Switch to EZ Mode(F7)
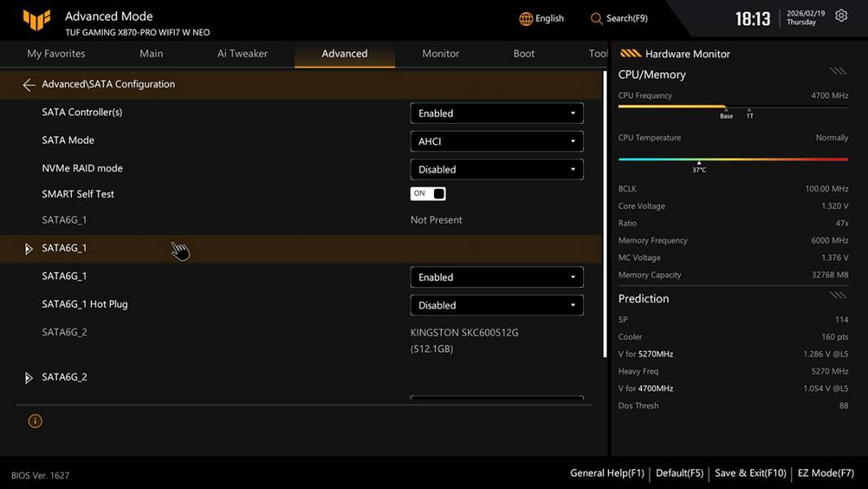Viewport: 868px width, 489px height. point(825,473)
